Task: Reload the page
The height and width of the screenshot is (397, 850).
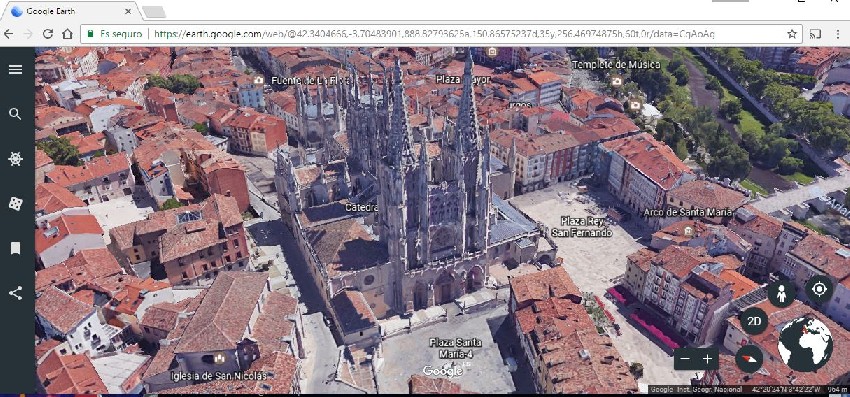Action: coord(48,34)
